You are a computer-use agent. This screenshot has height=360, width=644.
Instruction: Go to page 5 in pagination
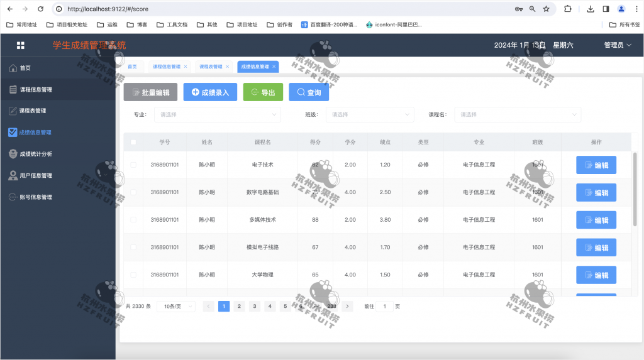[x=286, y=306]
